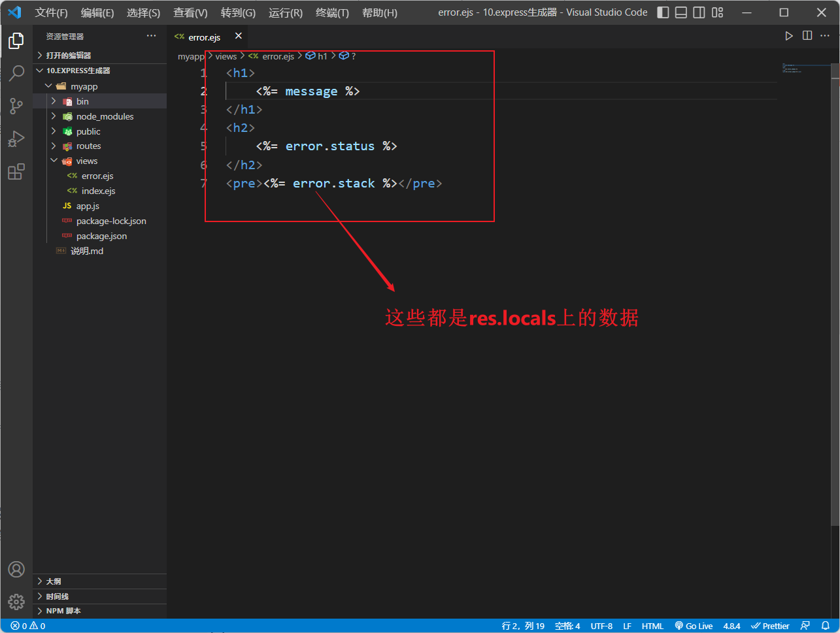Click h1 symbol in the breadcrumb

tap(317, 57)
